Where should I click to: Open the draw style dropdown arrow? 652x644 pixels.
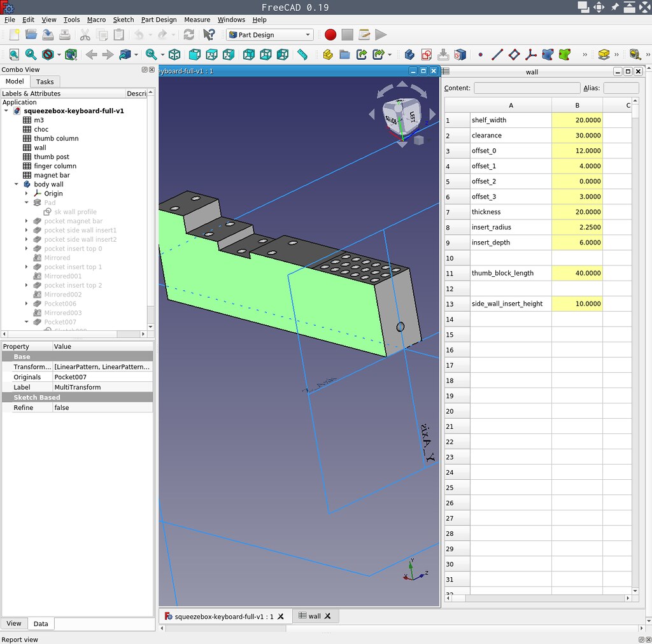click(x=60, y=55)
